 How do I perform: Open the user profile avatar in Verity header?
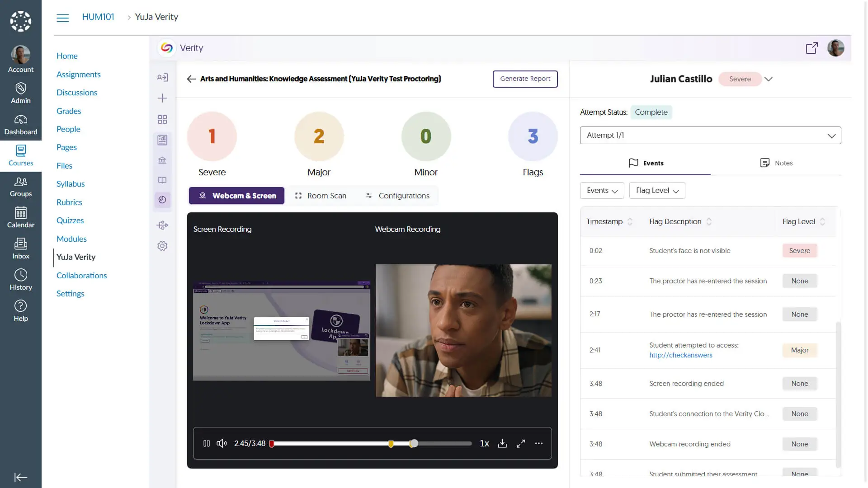836,48
